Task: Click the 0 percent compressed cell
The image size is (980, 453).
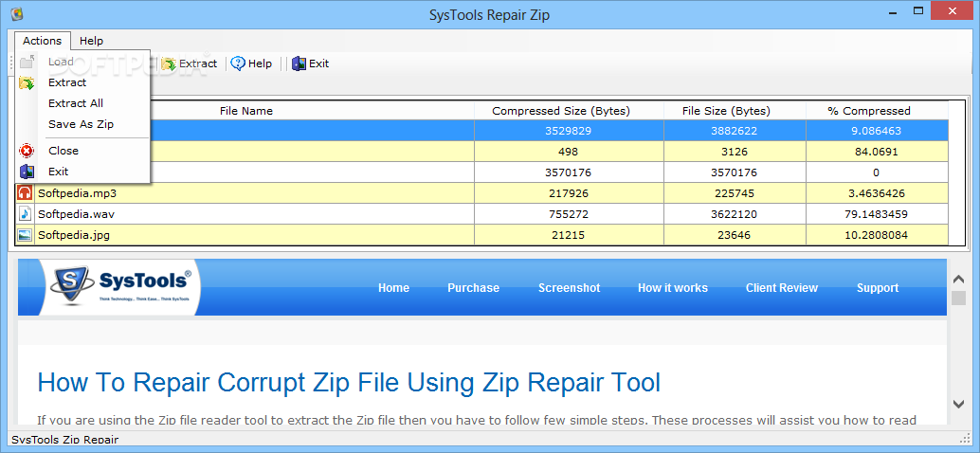Action: click(x=878, y=172)
